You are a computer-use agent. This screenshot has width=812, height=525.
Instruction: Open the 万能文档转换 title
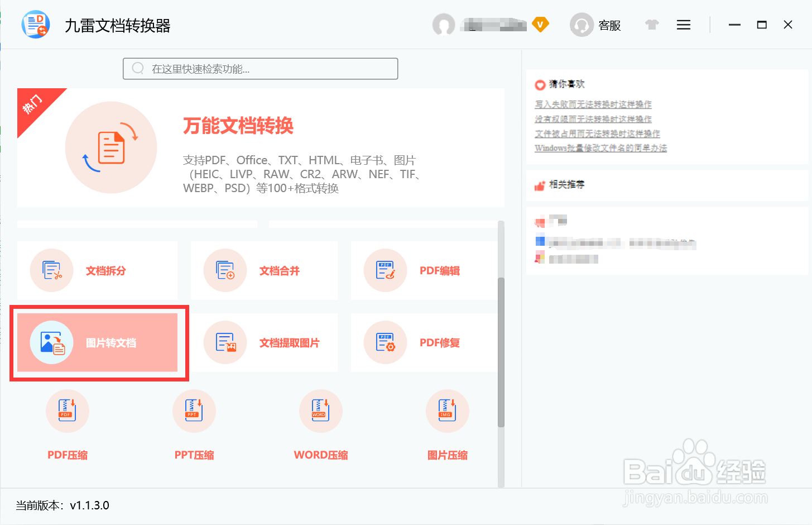238,126
